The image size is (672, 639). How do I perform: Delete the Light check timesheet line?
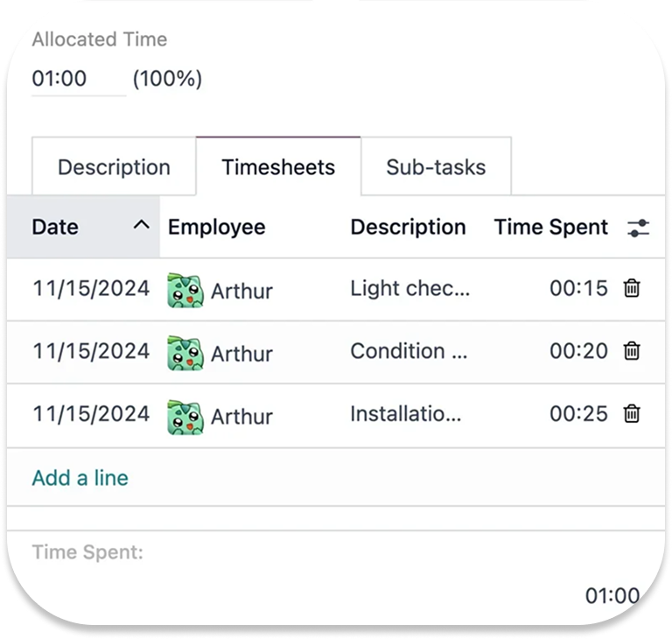tap(631, 288)
